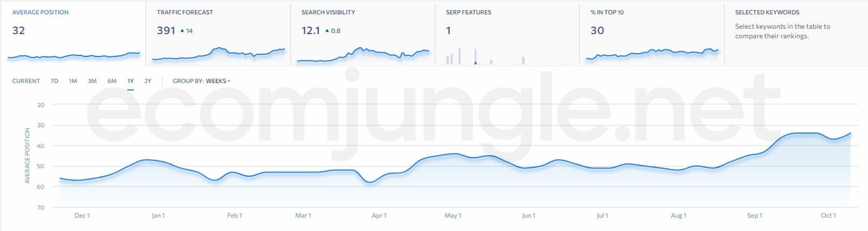868x231 pixels.
Task: Switch time range to 2Y
Action: [x=147, y=81]
